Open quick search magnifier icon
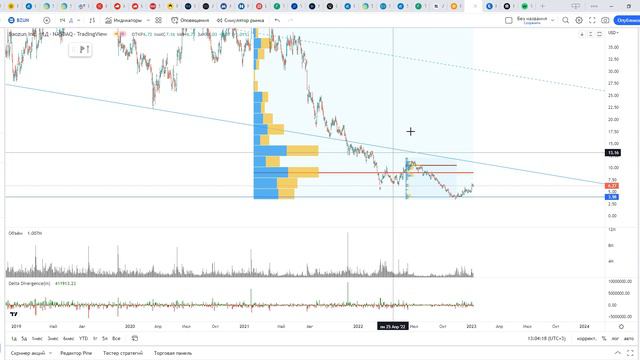The image size is (640, 360). click(566, 20)
